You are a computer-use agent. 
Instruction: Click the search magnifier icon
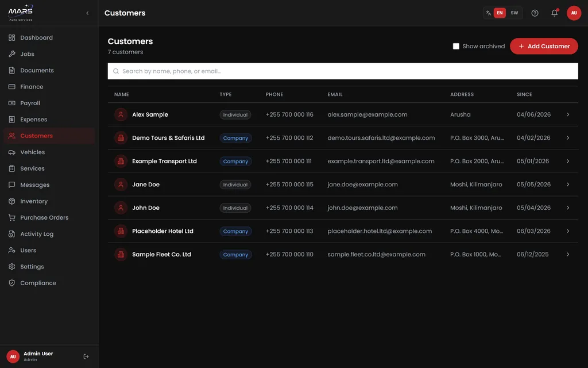click(x=116, y=71)
